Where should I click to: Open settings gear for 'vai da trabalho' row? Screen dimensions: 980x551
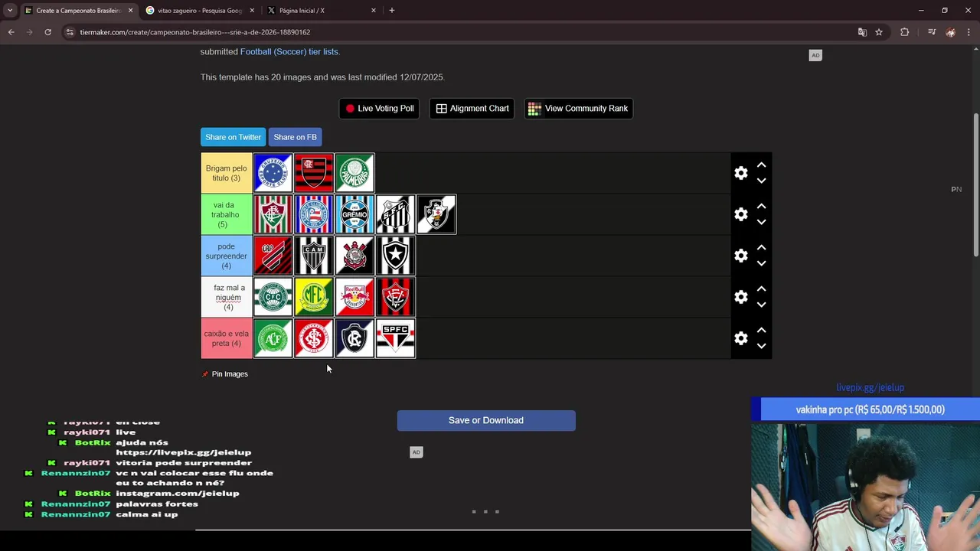740,214
